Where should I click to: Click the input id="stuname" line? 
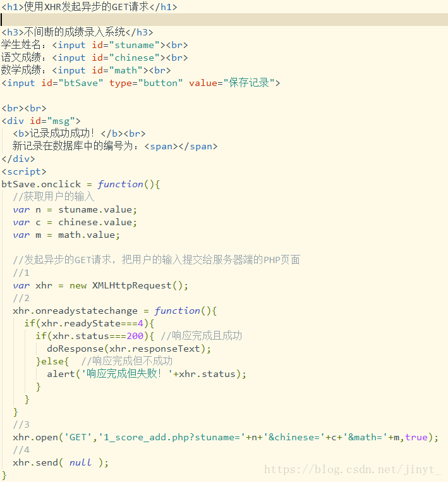click(x=94, y=45)
